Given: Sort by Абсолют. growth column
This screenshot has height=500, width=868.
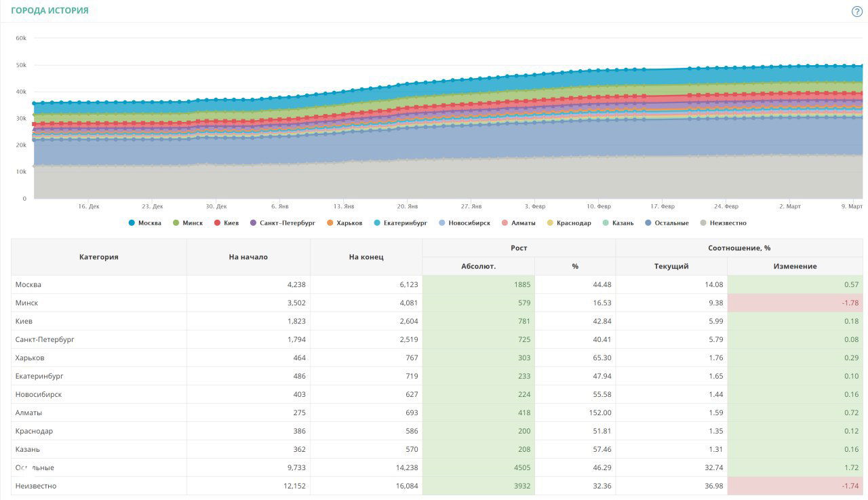Looking at the screenshot, I should click(478, 266).
